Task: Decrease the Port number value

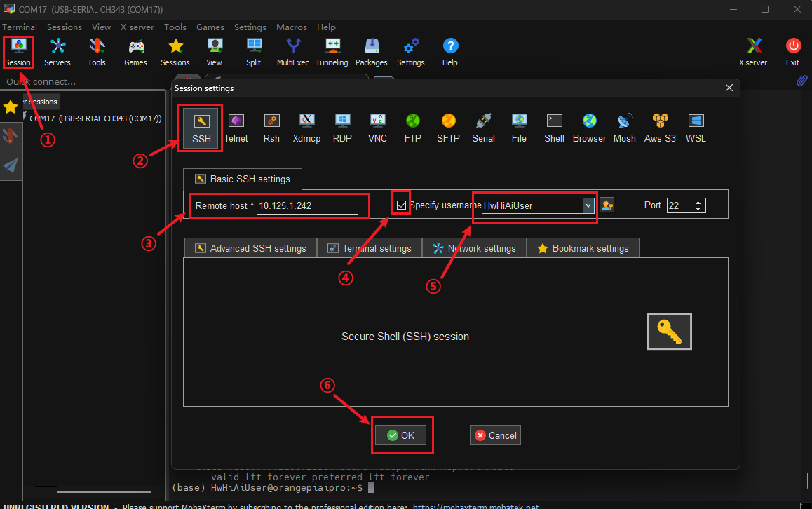Action: point(698,209)
